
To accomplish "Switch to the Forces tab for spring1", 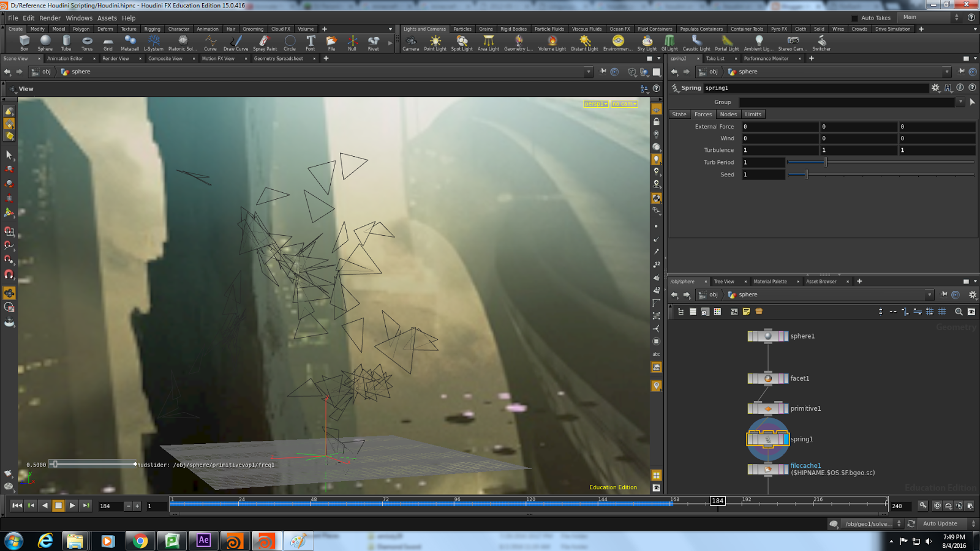I will [x=703, y=114].
